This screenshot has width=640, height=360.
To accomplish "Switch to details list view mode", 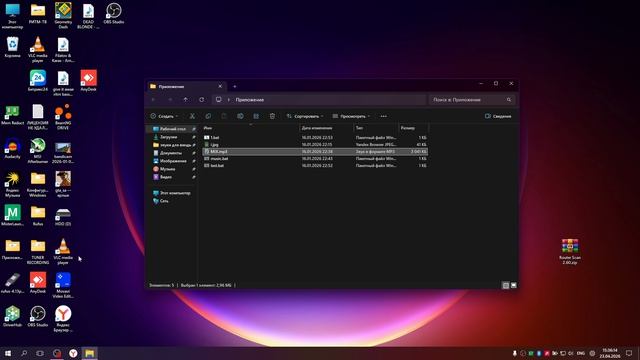I will (x=506, y=285).
